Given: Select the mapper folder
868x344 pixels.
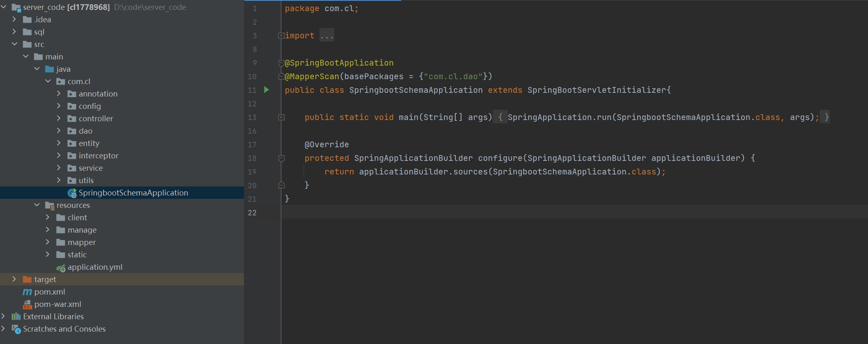Looking at the screenshot, I should point(81,242).
